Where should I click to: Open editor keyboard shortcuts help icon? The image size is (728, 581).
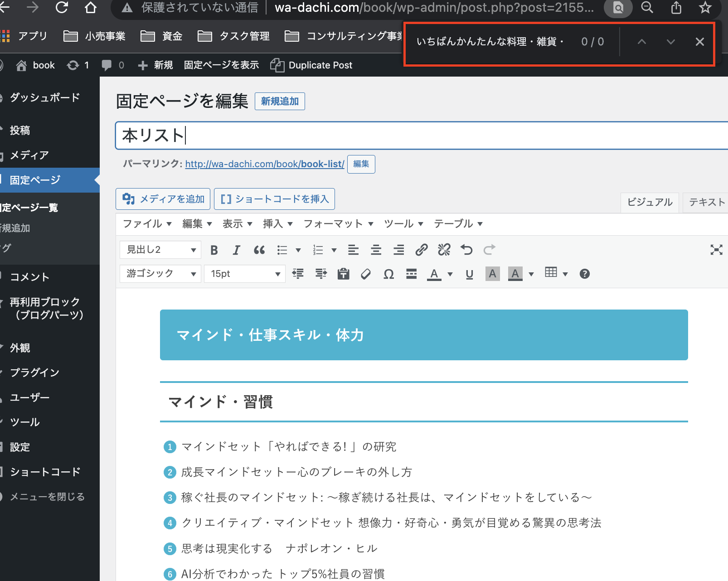coord(585,274)
